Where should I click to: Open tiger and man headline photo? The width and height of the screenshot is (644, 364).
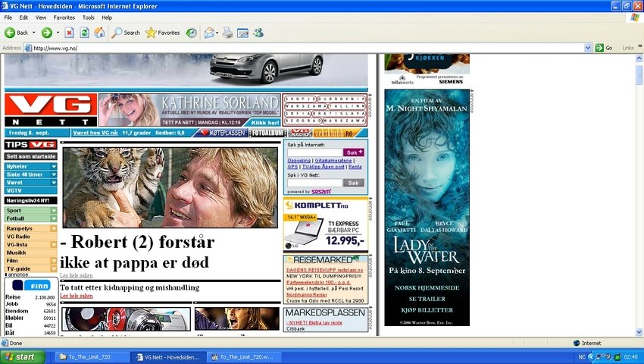[x=170, y=187]
